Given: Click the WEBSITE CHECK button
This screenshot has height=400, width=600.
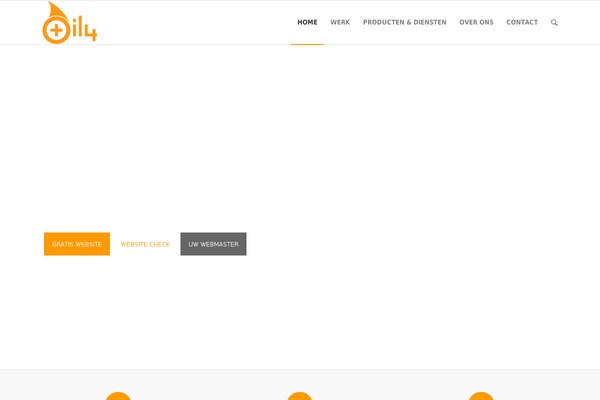Looking at the screenshot, I should (x=145, y=244).
